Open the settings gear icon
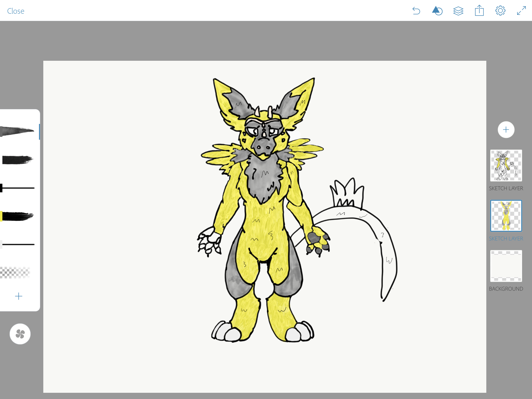The height and width of the screenshot is (399, 532). click(500, 11)
